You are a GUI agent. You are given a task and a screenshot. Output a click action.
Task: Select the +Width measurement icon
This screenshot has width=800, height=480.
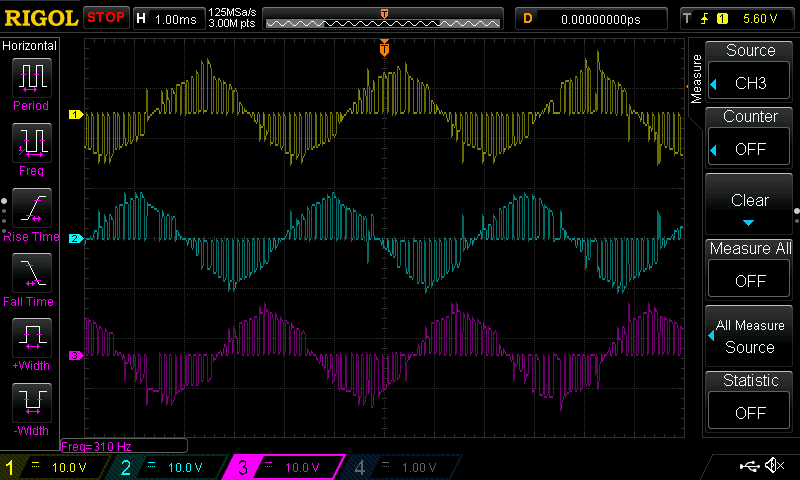(x=32, y=338)
